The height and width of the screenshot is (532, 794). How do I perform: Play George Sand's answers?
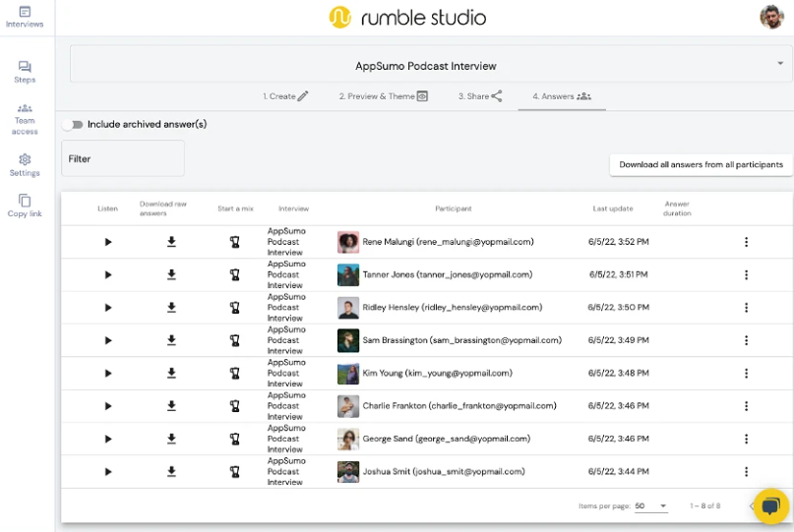108,439
